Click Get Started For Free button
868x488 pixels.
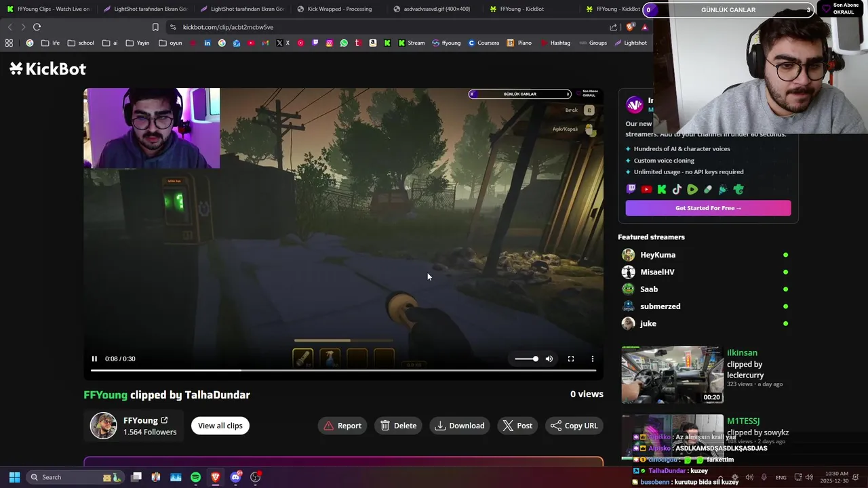click(x=708, y=208)
